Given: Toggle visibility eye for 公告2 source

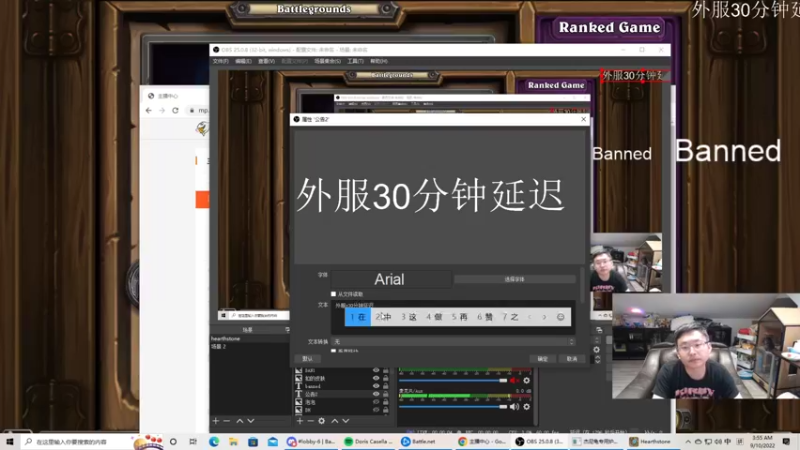Looking at the screenshot, I should 376,394.
